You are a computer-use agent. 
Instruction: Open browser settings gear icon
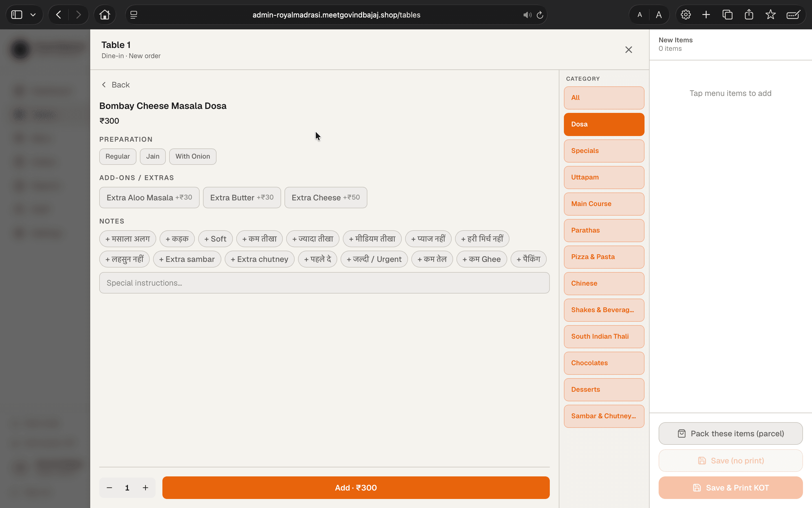tap(685, 15)
